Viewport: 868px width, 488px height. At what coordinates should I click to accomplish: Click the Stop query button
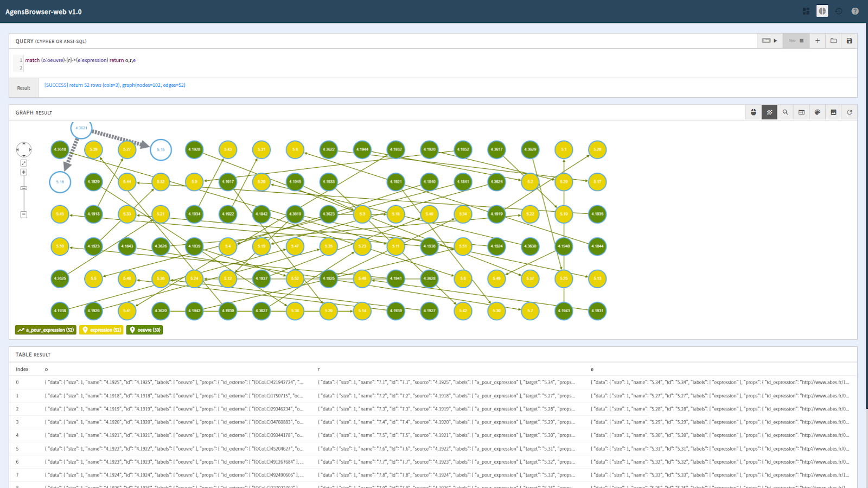coord(796,41)
